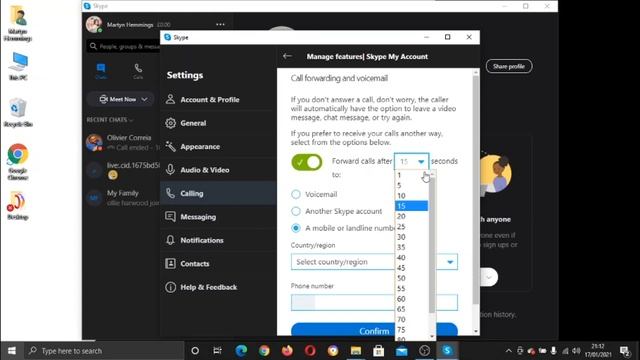
Task: Click the Confirm button
Action: 374,331
